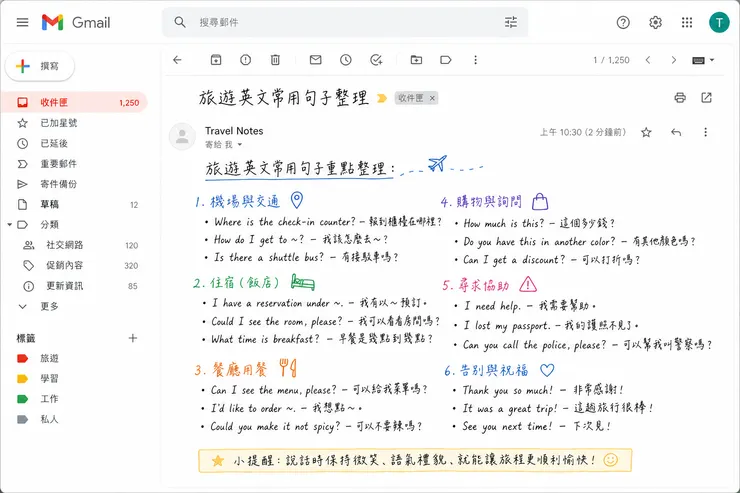Open red 旅遊 label

point(38,359)
